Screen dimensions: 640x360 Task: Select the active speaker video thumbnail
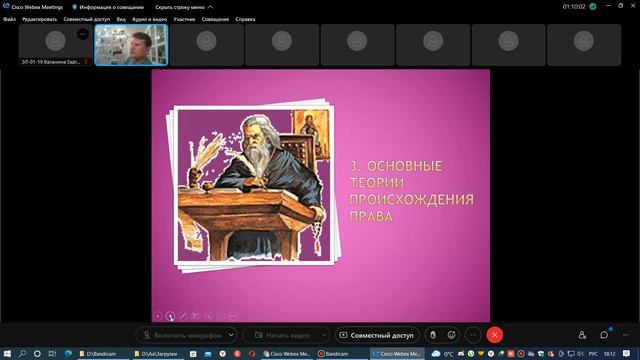coord(131,45)
